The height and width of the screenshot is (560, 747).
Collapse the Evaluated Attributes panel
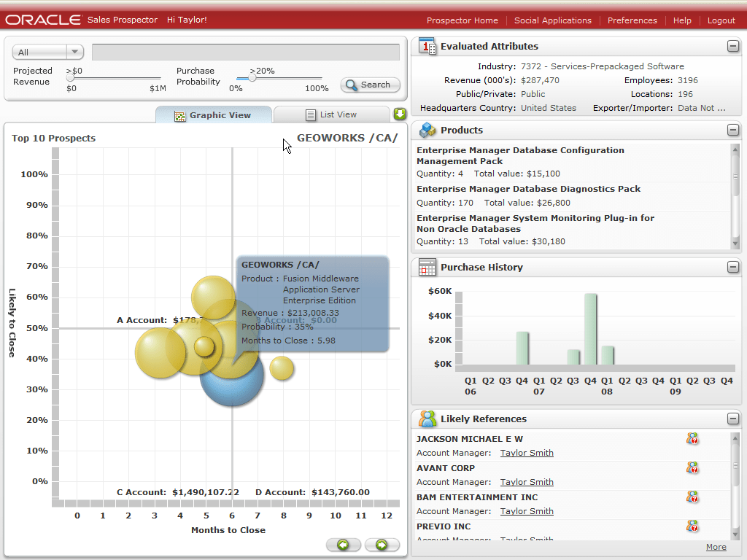tap(733, 45)
